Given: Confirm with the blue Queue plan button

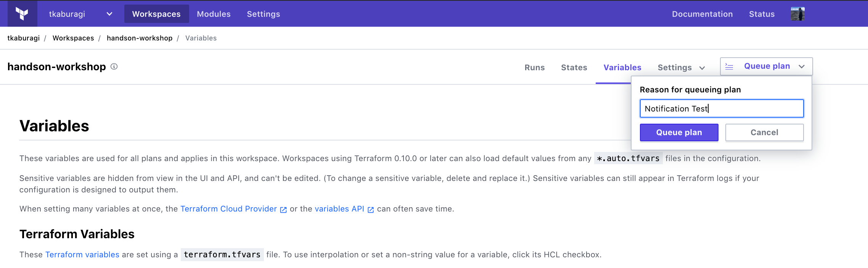Looking at the screenshot, I should (679, 132).
